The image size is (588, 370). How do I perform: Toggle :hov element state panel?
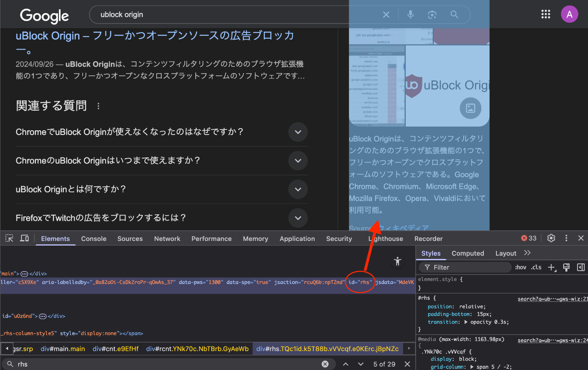click(x=521, y=267)
